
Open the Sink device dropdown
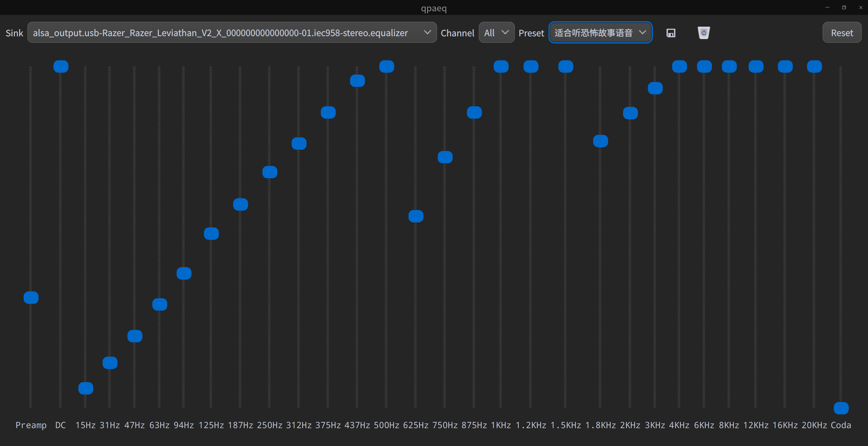pos(232,33)
